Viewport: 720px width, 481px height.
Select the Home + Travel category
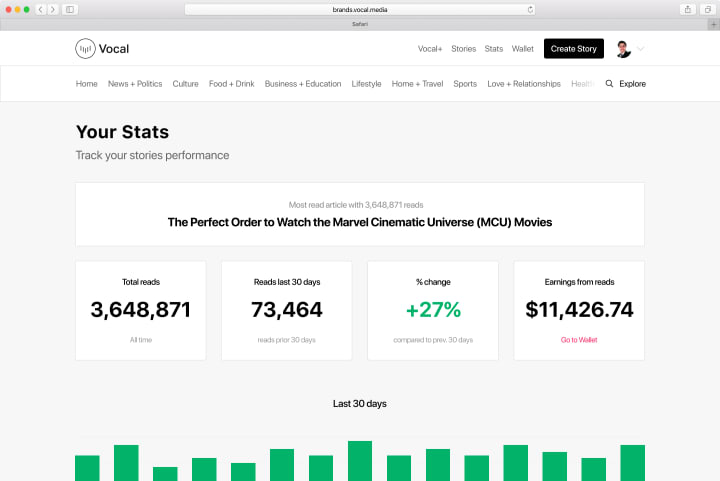(417, 84)
